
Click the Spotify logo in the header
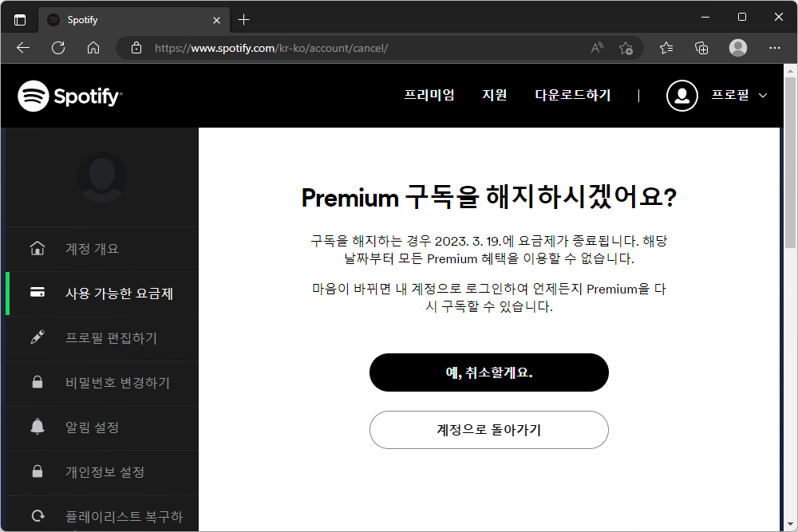pos(70,96)
